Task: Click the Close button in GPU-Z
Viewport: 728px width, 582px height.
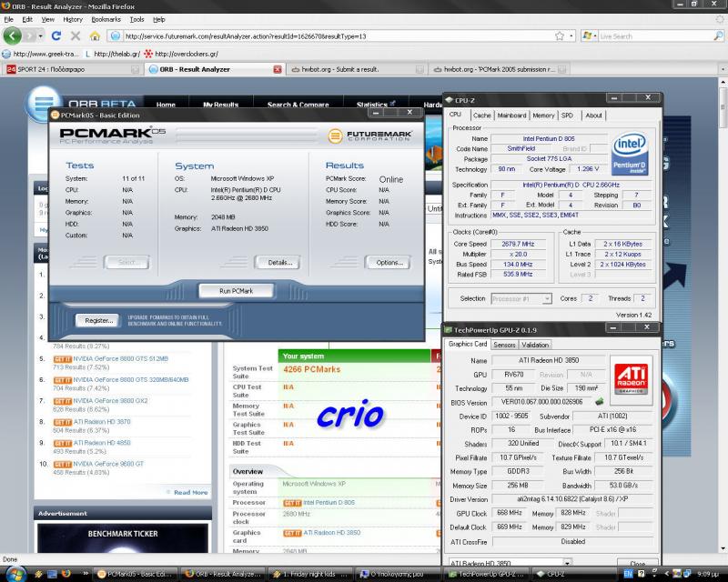Action: 638,564
